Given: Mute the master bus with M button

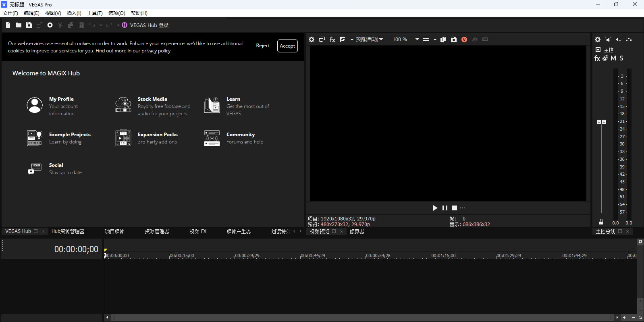Looking at the screenshot, I should [x=613, y=58].
